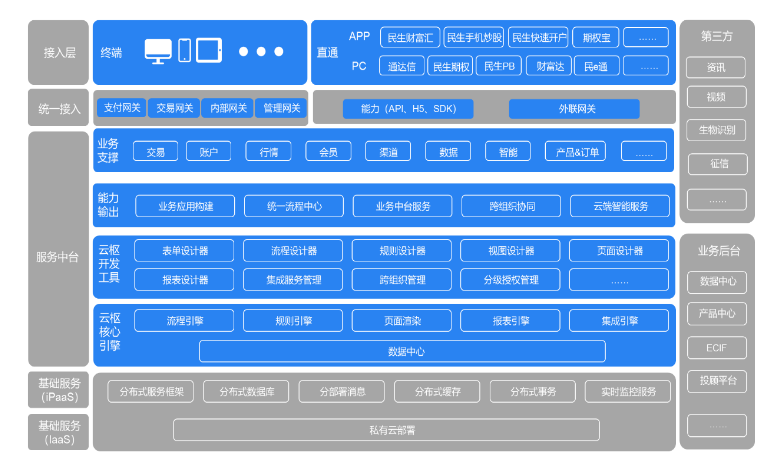The height and width of the screenshot is (465, 783).
Task: Select the 私有云部署 bar
Action: [x=386, y=430]
